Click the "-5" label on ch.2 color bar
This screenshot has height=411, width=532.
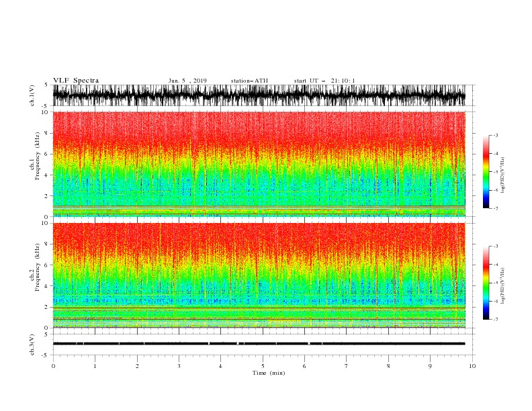pos(496,283)
